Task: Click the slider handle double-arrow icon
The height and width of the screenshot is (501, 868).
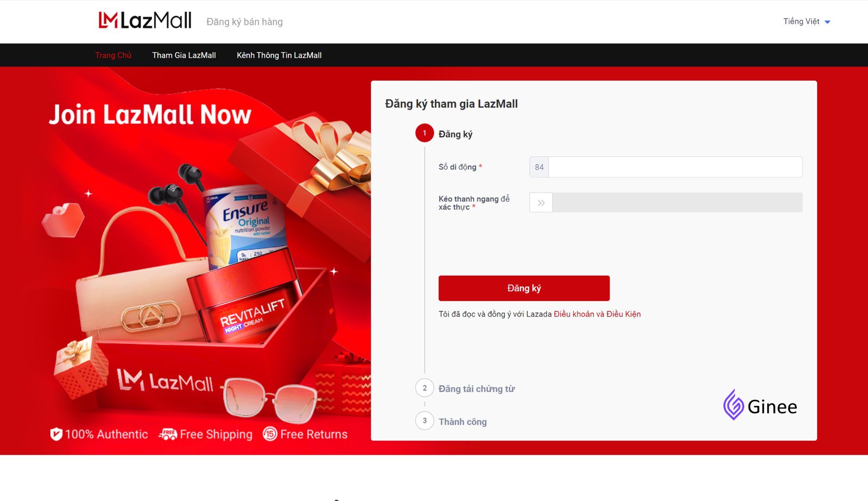Action: pos(541,203)
